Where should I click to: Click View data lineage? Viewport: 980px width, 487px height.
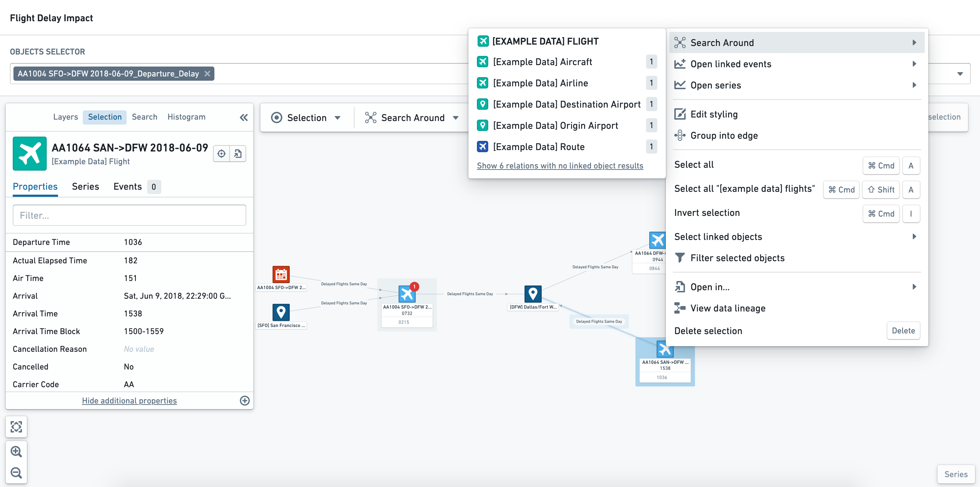[797, 308]
